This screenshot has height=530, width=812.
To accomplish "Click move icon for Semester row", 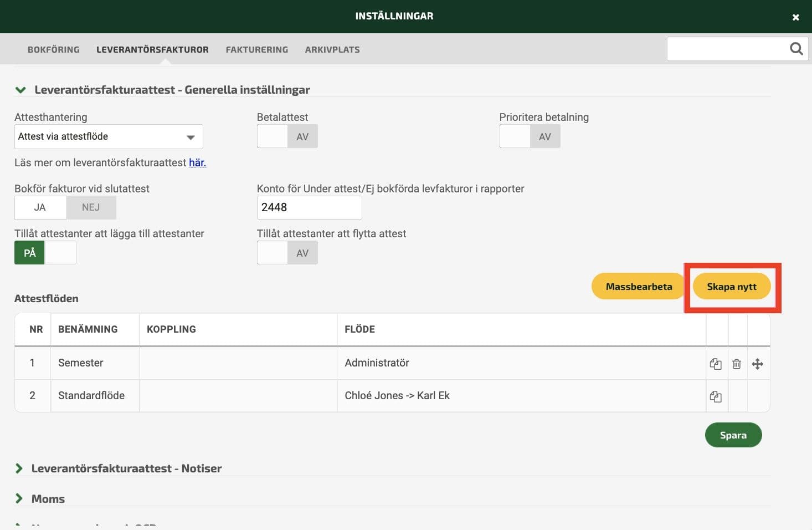I will coord(758,364).
